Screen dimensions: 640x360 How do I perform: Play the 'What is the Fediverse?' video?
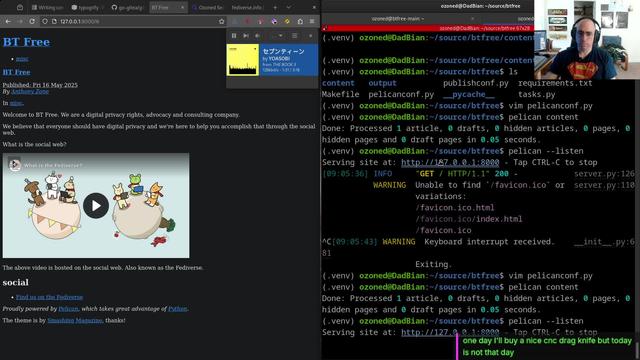click(96, 205)
